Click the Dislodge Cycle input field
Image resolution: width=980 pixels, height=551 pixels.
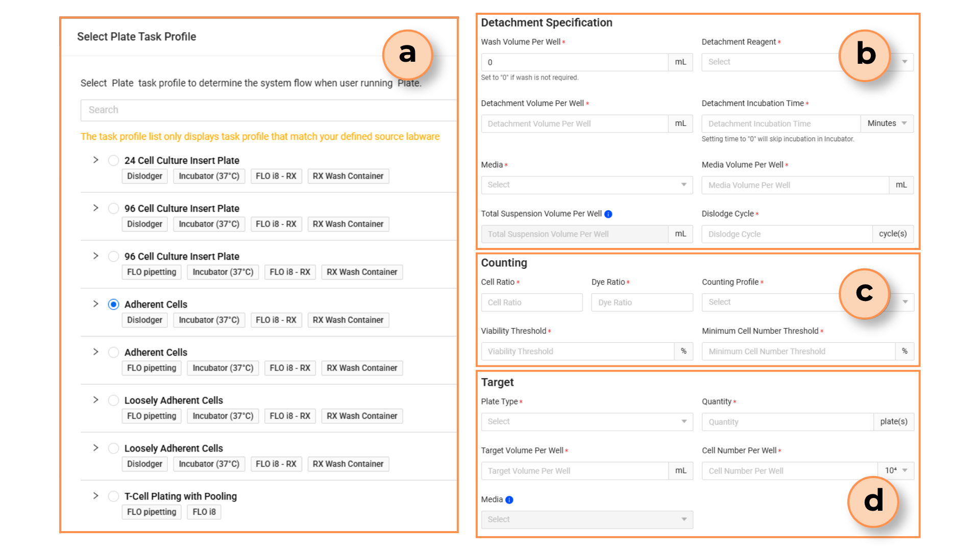coord(787,234)
